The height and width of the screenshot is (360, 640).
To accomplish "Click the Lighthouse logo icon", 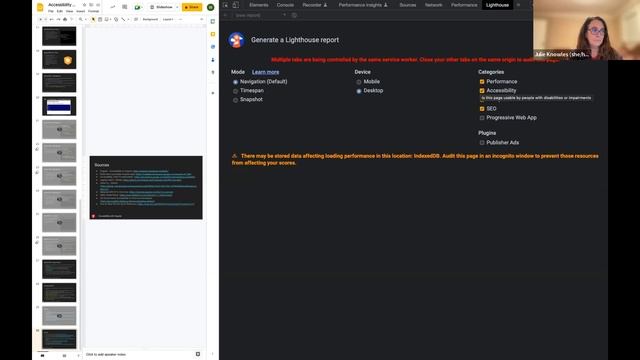I will [x=236, y=40].
